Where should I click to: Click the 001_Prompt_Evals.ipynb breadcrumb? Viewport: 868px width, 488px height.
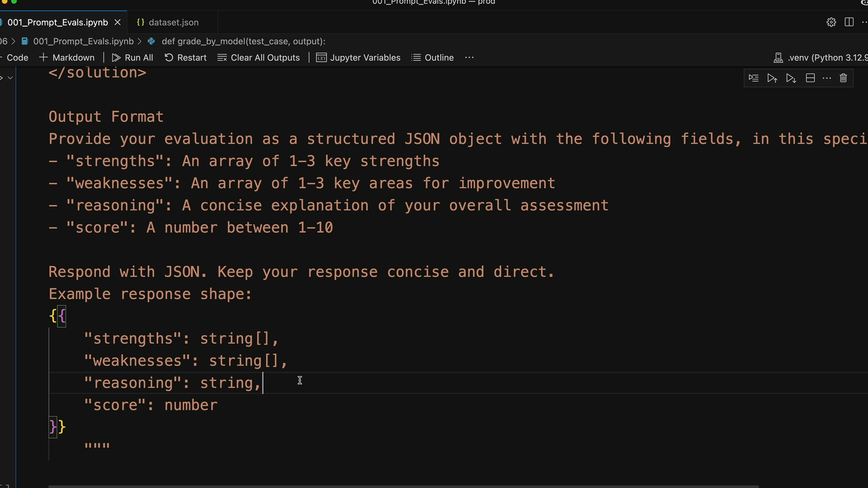click(83, 41)
